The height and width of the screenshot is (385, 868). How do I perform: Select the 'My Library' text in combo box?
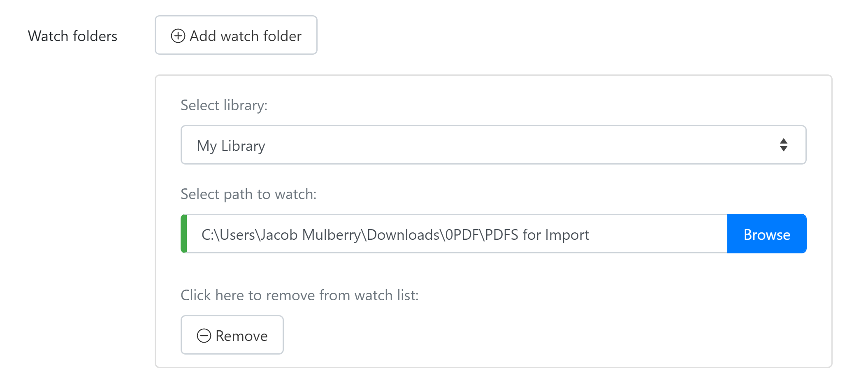(231, 146)
